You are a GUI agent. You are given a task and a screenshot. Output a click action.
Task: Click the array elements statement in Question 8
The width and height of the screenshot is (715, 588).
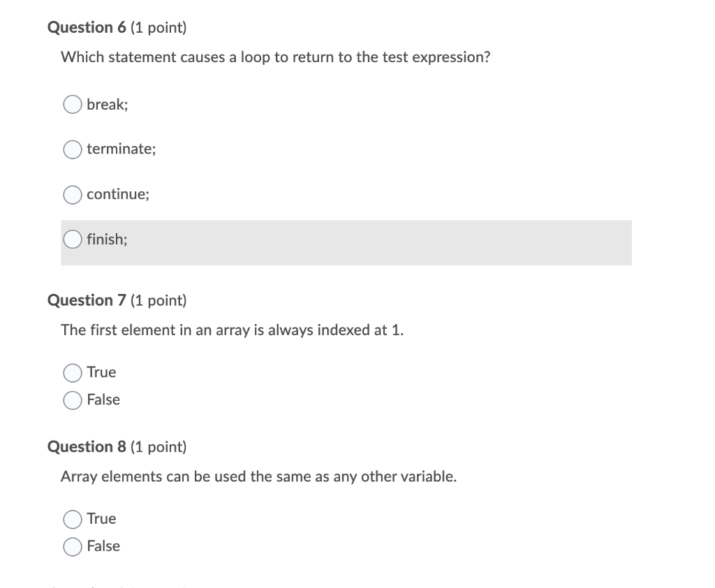click(x=259, y=476)
